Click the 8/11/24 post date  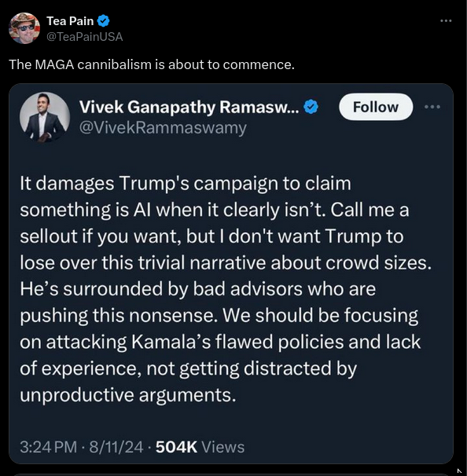(116, 447)
